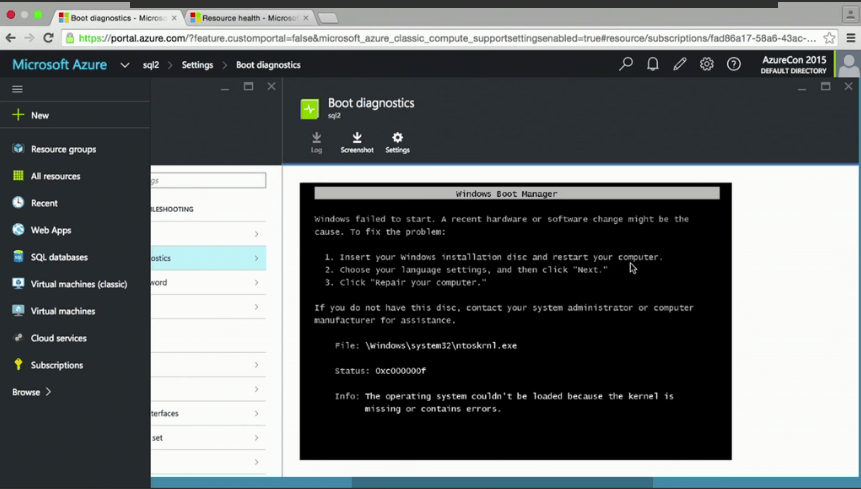Close the Settings blade
The height and width of the screenshot is (489, 861).
point(271,86)
